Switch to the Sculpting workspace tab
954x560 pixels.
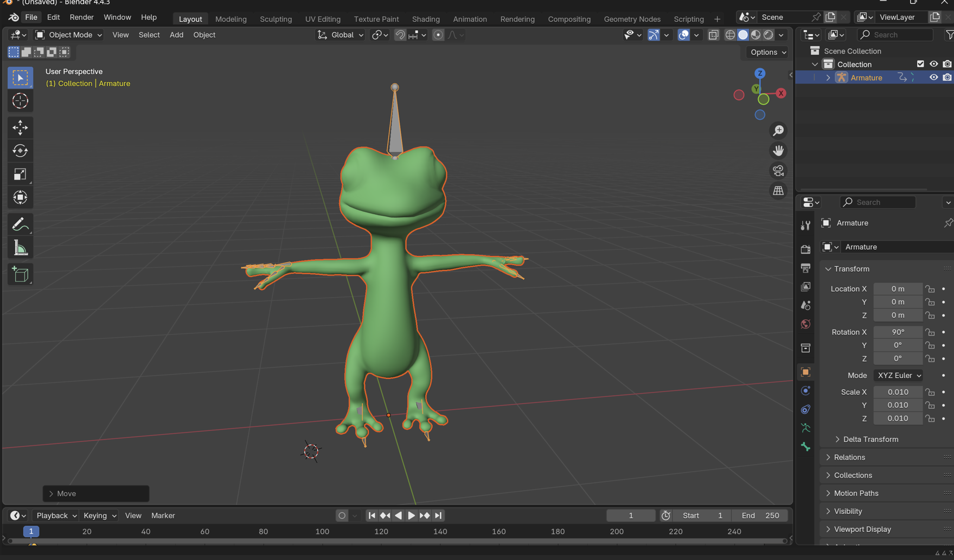point(276,19)
